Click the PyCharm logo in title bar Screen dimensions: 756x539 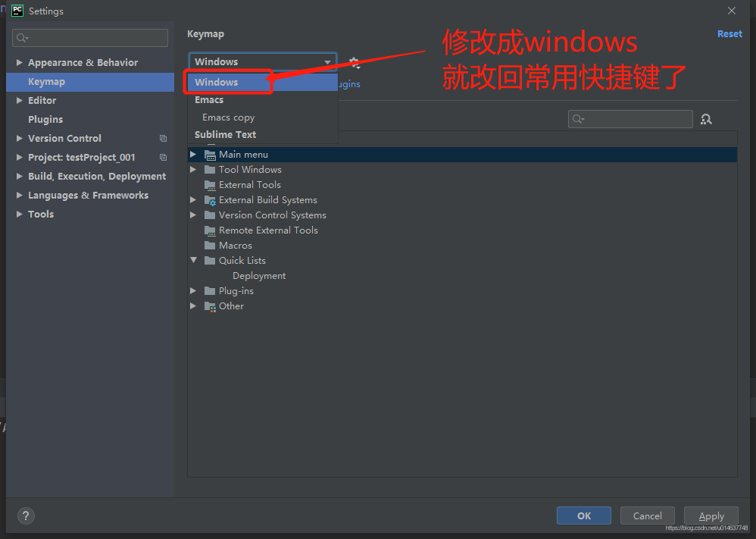(x=17, y=11)
